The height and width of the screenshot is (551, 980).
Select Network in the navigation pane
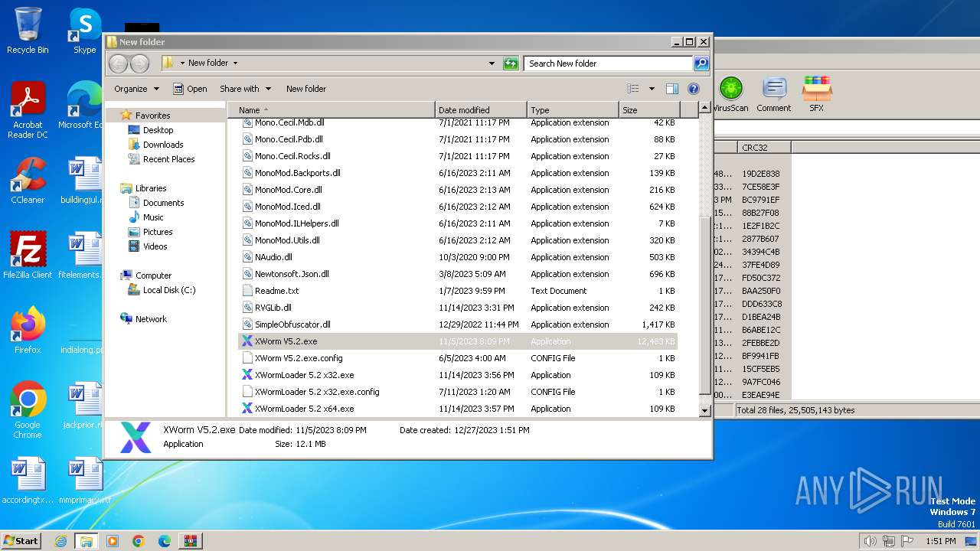coord(151,319)
